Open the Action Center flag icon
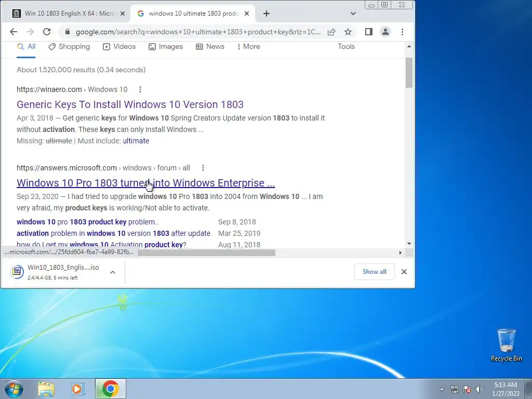Screen dimensions: 532x399 pos(467,389)
